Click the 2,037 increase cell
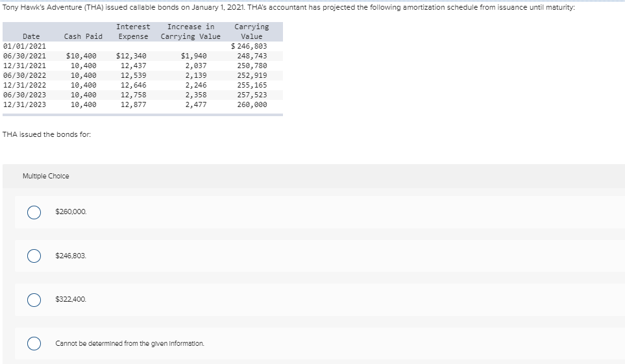The height and width of the screenshot is (364, 625). (x=196, y=66)
